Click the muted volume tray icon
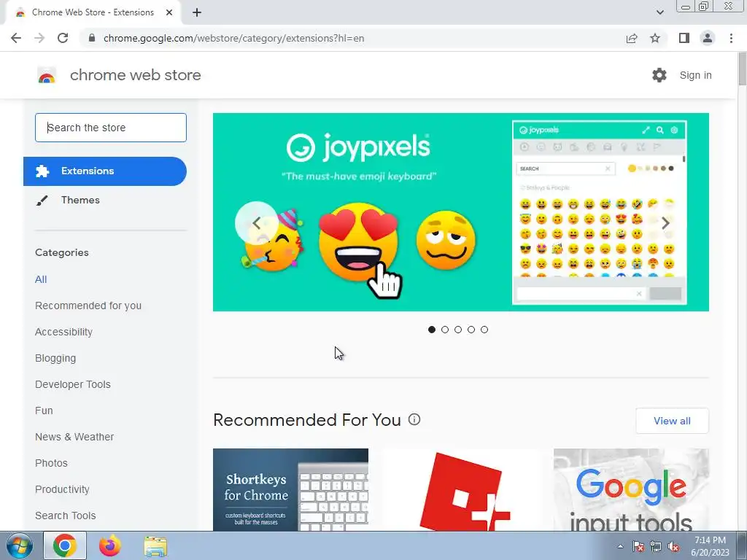The width and height of the screenshot is (747, 560). tap(673, 547)
